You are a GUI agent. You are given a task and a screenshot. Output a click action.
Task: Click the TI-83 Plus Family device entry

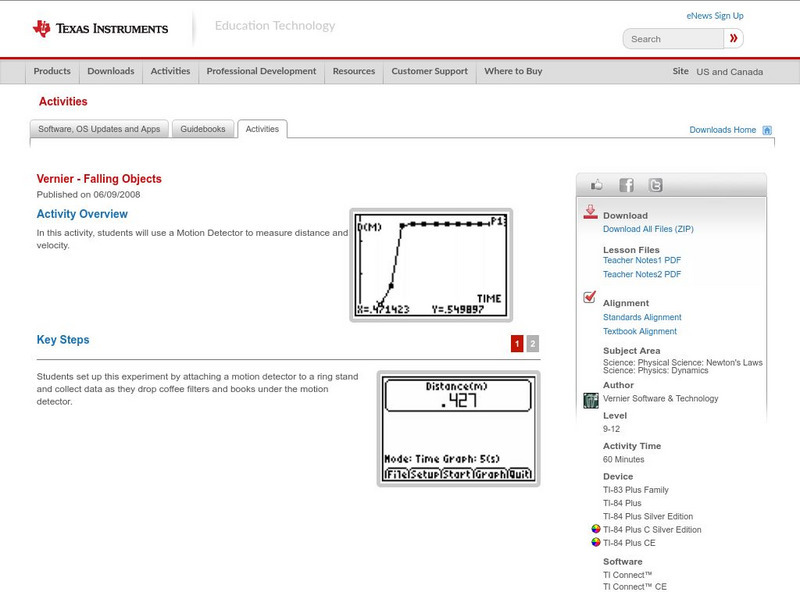pyautogui.click(x=636, y=490)
